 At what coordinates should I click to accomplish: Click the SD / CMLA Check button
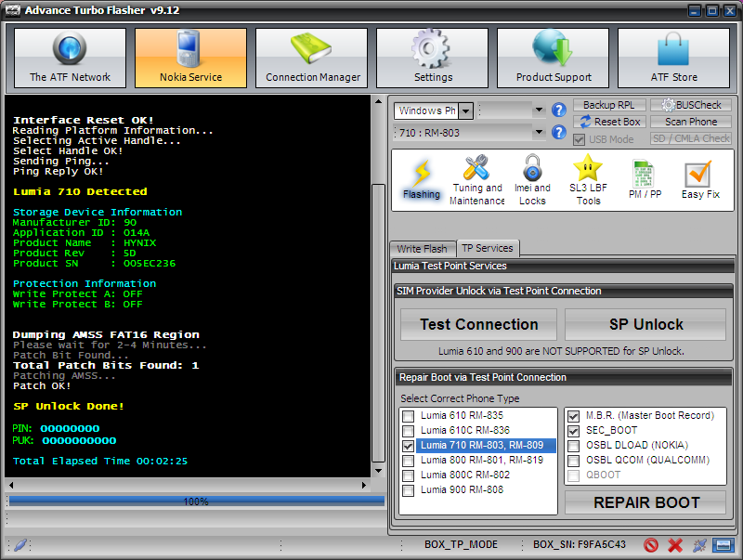[x=691, y=138]
